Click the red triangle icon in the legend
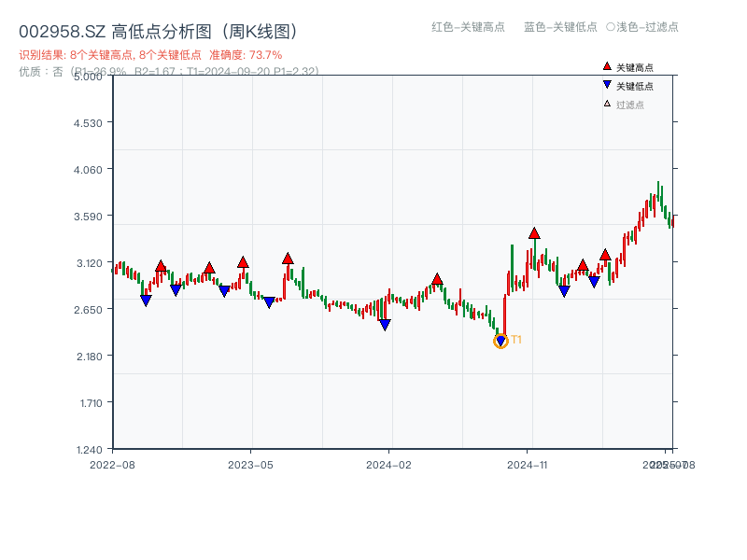Image resolution: width=747 pixels, height=560 pixels. click(607, 67)
